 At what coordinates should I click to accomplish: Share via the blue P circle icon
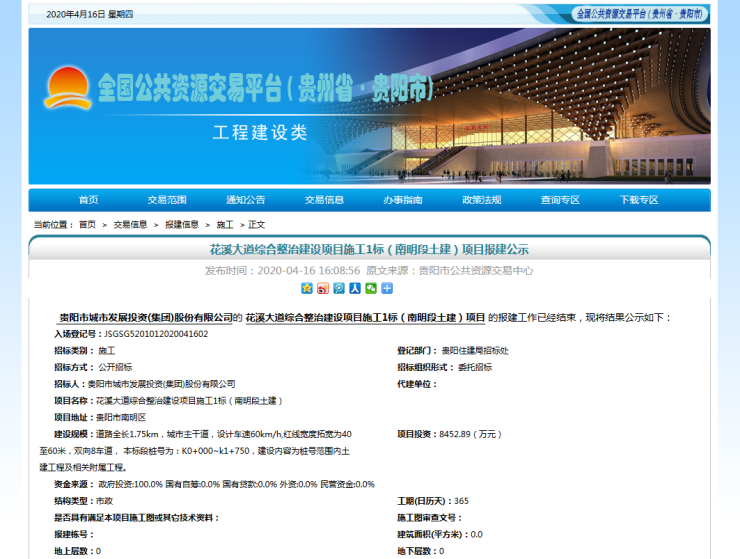coord(339,288)
